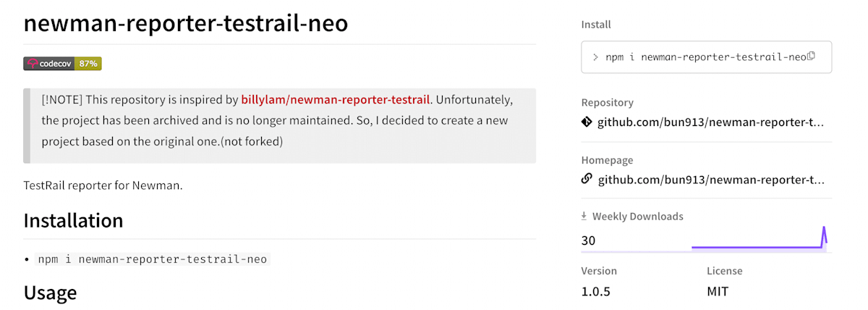Click the Installation section heading

point(73,220)
